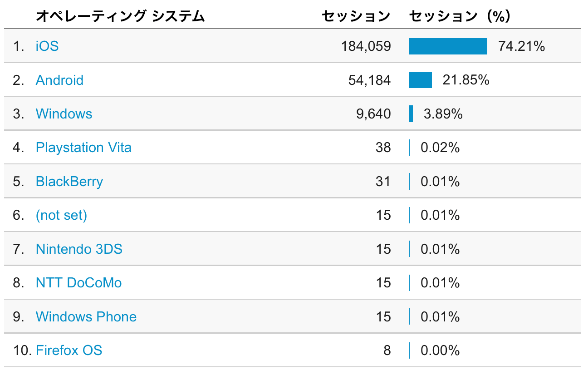Click the (not set) link
588x375 pixels.
click(x=61, y=215)
